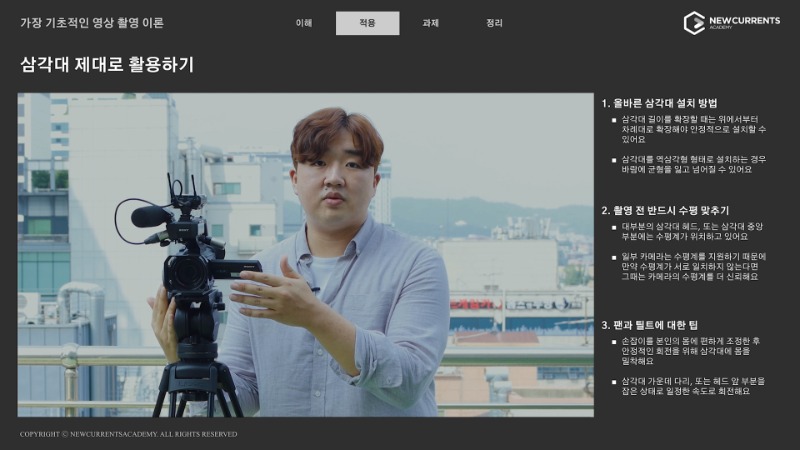The image size is (800, 450).
Task: Click the square bullet before 대부분의 삼각대 헤드
Action: (614, 227)
